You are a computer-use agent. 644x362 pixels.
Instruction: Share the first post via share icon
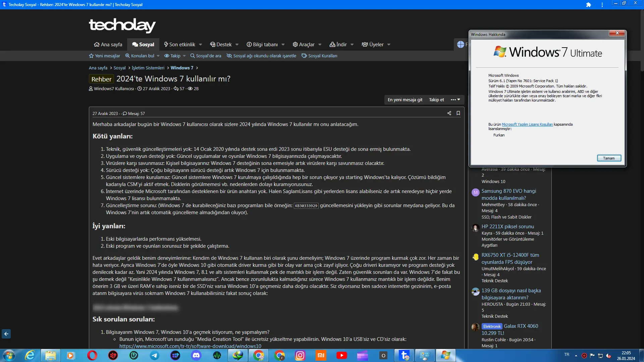tap(449, 113)
